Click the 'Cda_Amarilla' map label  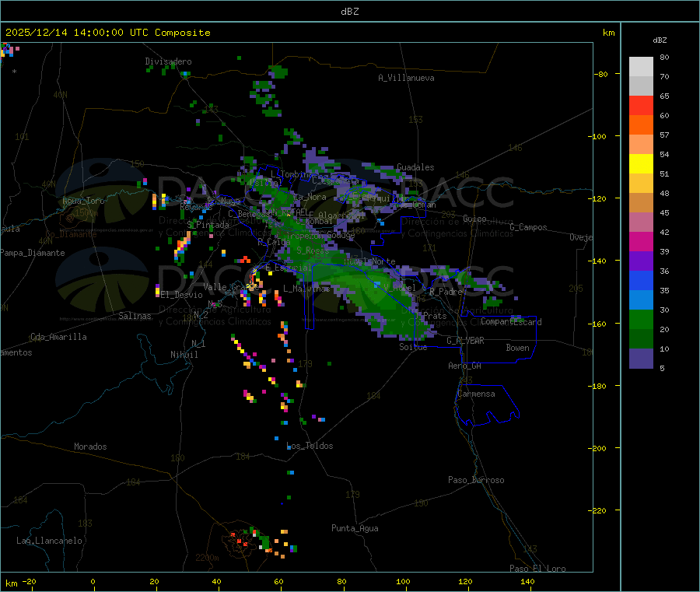(58, 337)
